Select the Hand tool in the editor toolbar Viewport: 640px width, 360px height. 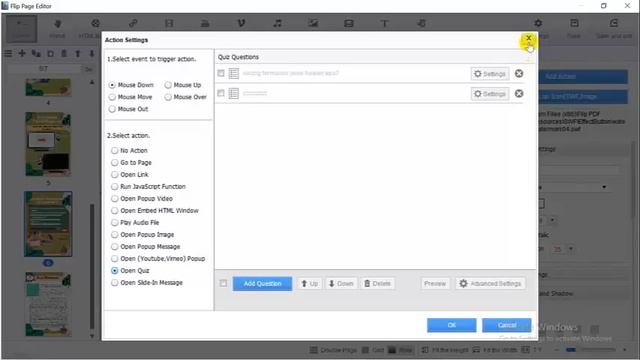click(x=58, y=28)
